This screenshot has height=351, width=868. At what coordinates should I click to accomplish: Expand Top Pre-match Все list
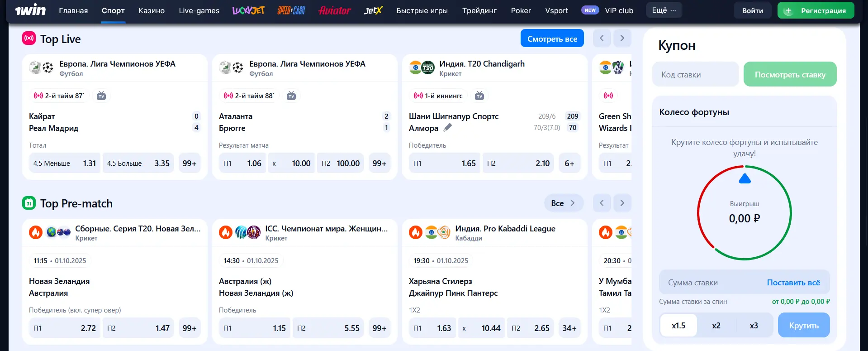pos(563,203)
